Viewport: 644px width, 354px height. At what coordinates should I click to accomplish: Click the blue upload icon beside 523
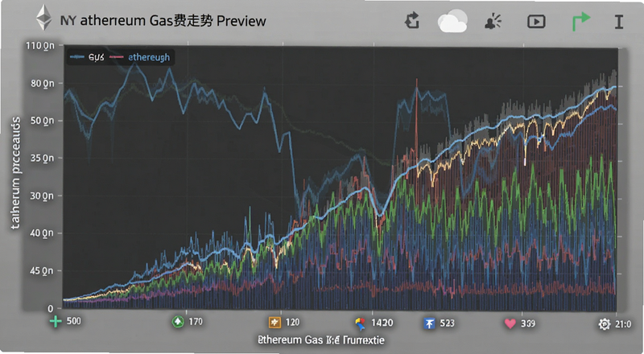click(429, 323)
